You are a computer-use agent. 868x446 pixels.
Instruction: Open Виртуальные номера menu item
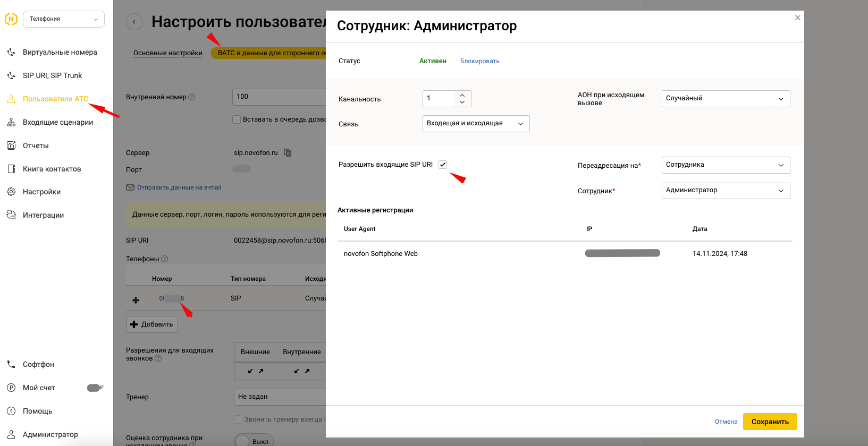(60, 52)
